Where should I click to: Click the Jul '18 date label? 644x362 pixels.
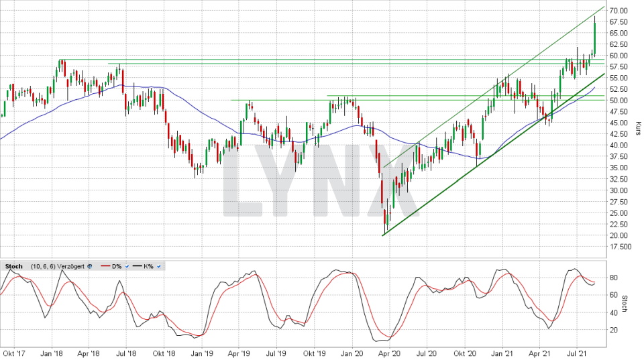(x=127, y=353)
